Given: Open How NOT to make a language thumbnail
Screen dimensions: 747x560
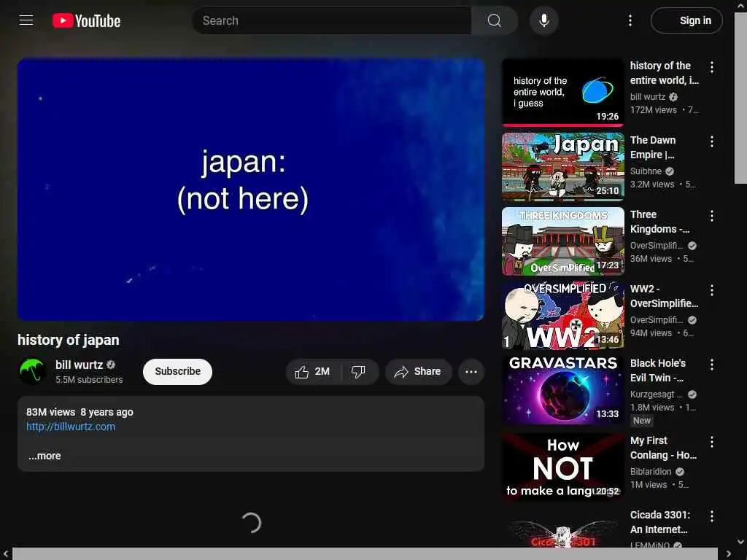Looking at the screenshot, I should point(562,467).
